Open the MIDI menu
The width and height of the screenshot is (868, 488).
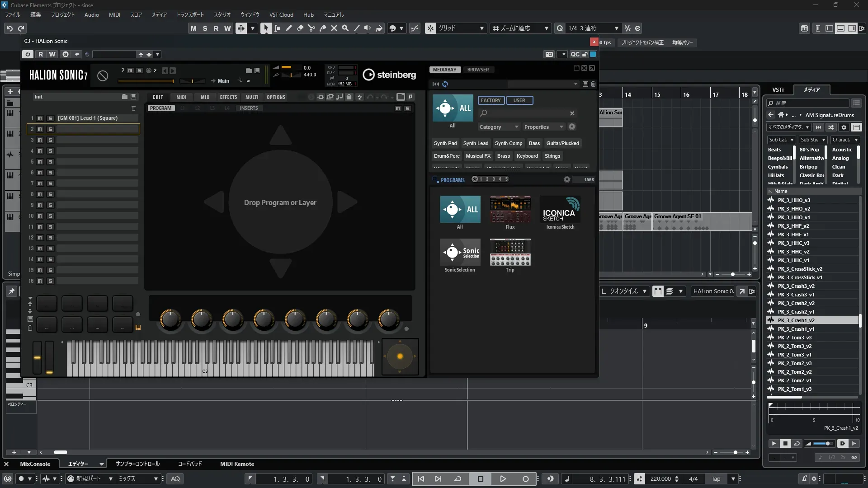[114, 15]
